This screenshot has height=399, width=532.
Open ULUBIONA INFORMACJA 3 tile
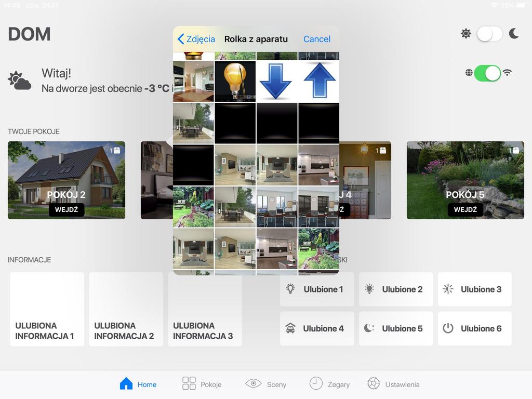pos(205,309)
